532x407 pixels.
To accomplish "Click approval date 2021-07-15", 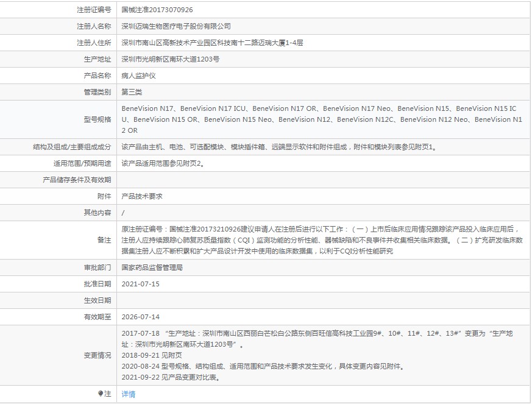I will (x=140, y=284).
